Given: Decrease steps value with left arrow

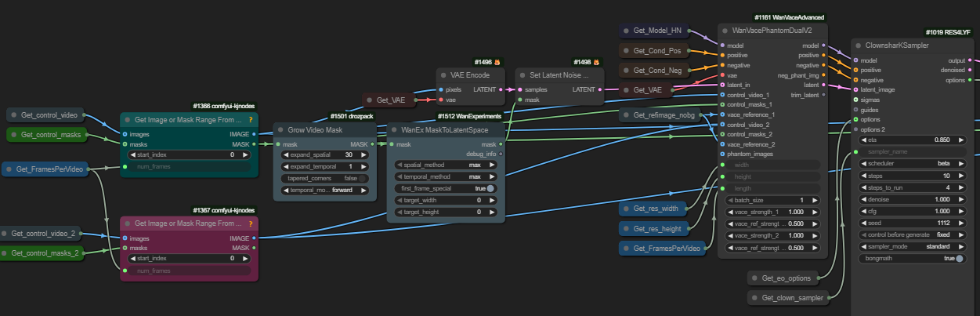Looking at the screenshot, I should pos(862,175).
